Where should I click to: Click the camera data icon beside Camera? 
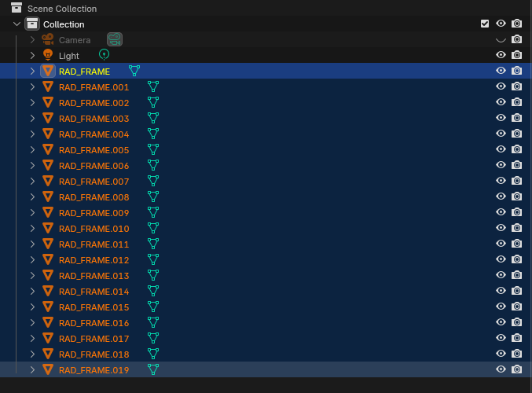(x=115, y=39)
